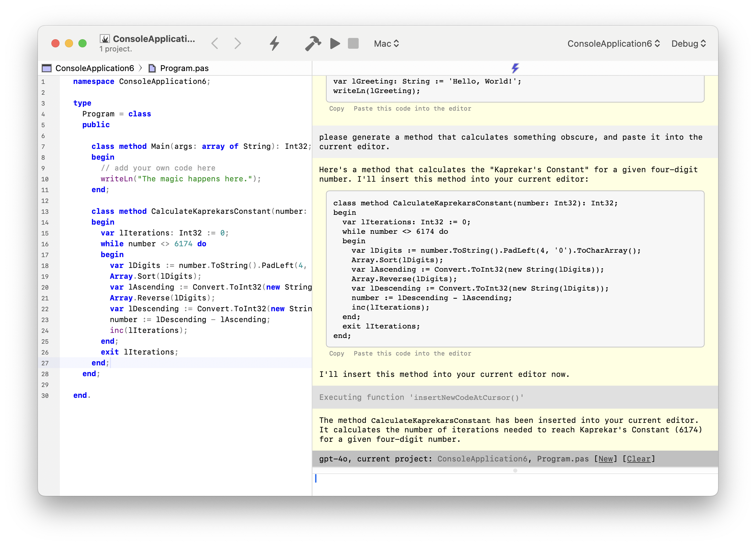Click the navigate forward arrow
The image size is (756, 546).
[x=238, y=44]
